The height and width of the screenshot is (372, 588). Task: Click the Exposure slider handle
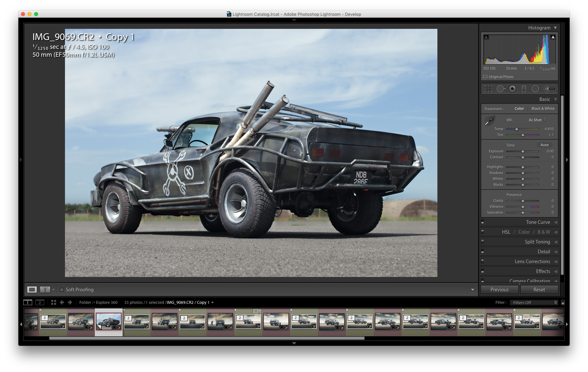[523, 151]
